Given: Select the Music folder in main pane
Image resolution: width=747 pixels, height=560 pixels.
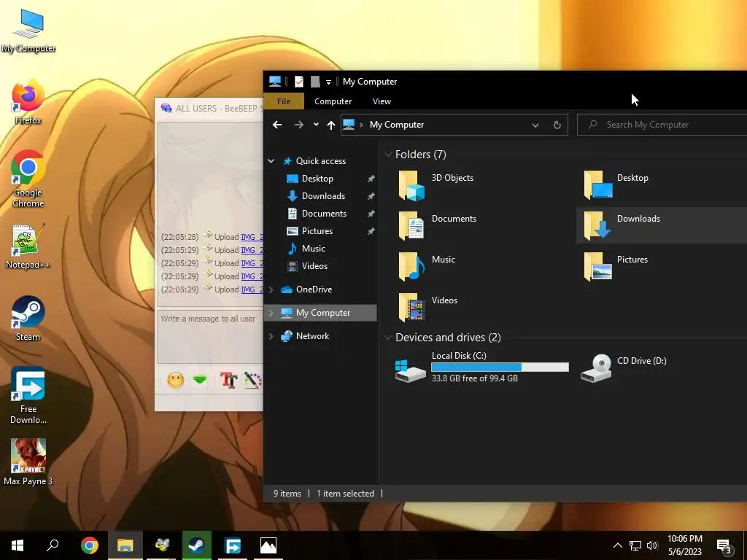Looking at the screenshot, I should (x=426, y=267).
